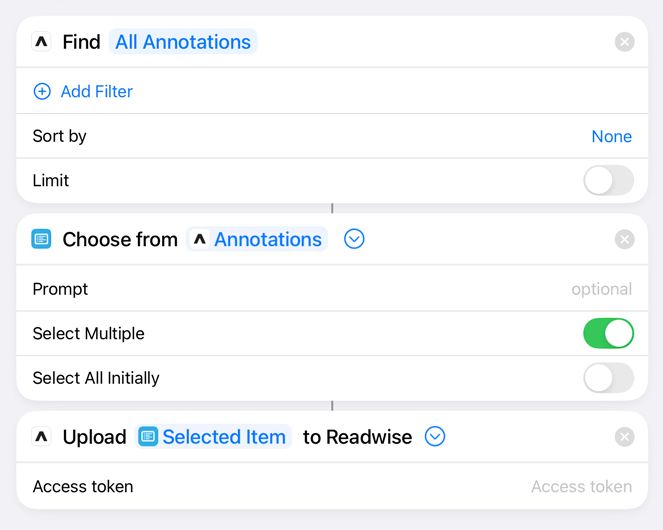
Task: Click the optional Prompt field
Action: (332, 289)
